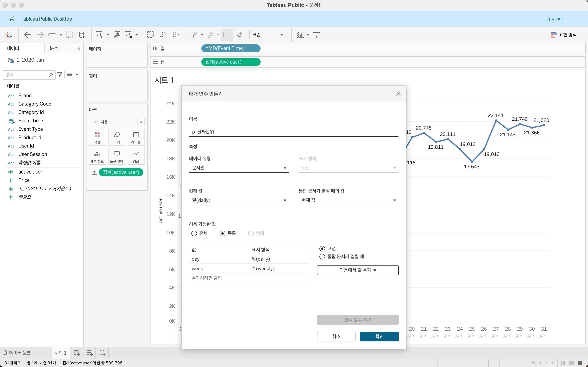The height and width of the screenshot is (367, 588).
Task: Click the undo back arrow icon
Action: pyautogui.click(x=27, y=35)
